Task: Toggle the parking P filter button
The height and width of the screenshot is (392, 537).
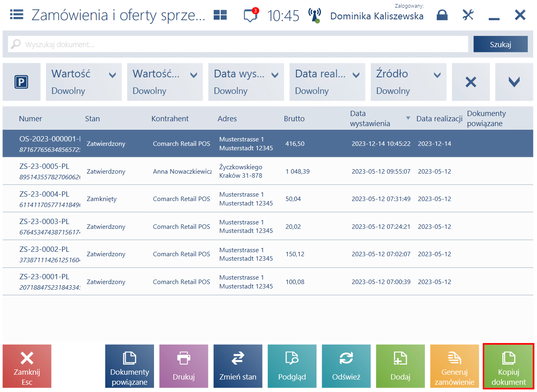Action: coord(21,82)
